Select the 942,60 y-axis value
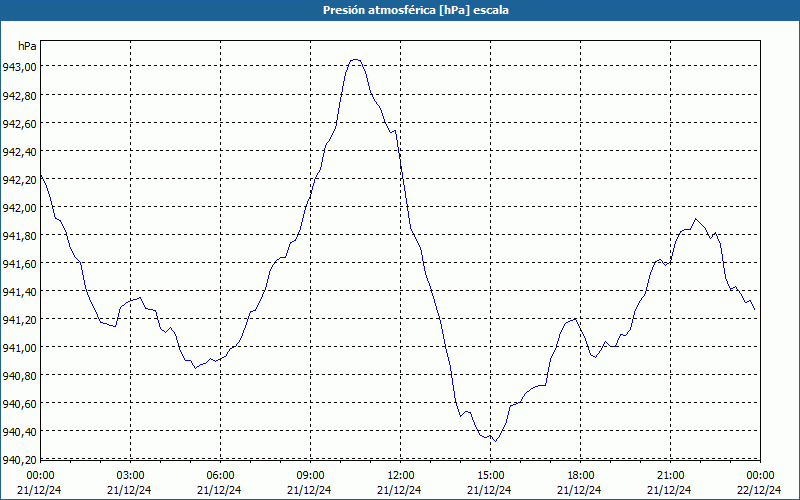Viewport: 800px width, 500px height. (x=19, y=123)
